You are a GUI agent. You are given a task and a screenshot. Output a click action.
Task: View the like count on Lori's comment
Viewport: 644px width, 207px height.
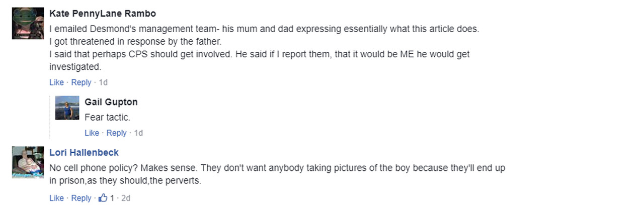[112, 198]
